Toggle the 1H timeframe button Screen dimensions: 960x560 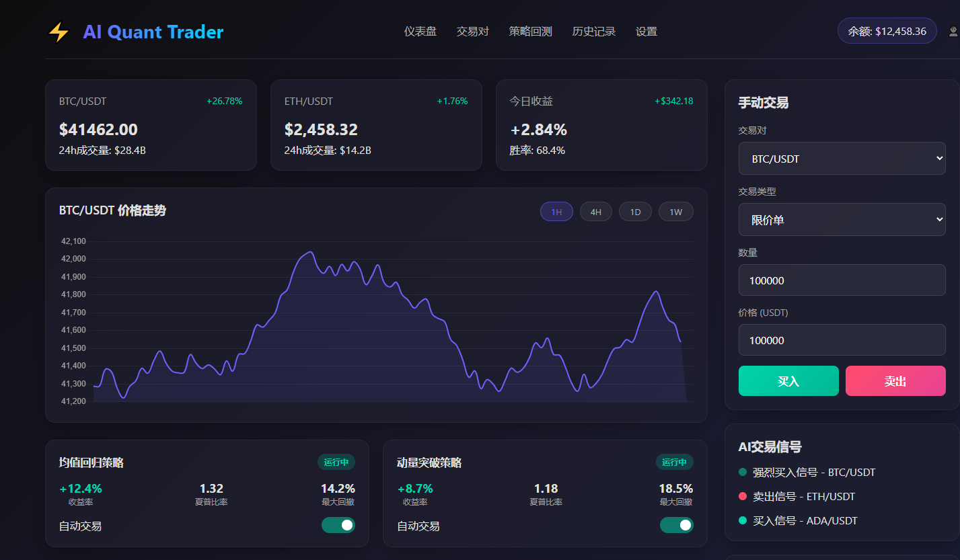pos(556,211)
